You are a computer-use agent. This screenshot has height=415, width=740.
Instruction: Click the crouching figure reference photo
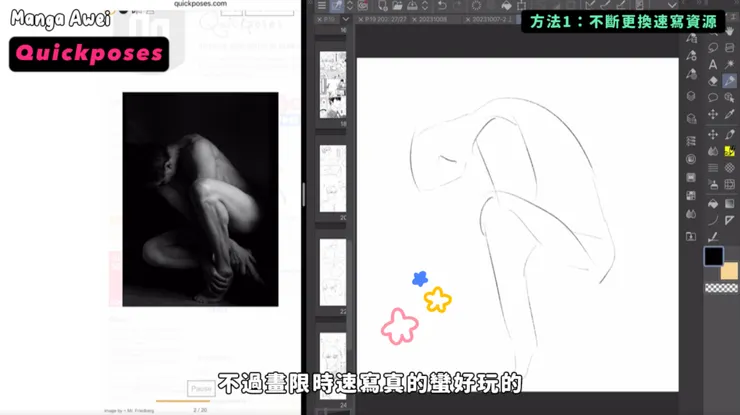pyautogui.click(x=200, y=199)
